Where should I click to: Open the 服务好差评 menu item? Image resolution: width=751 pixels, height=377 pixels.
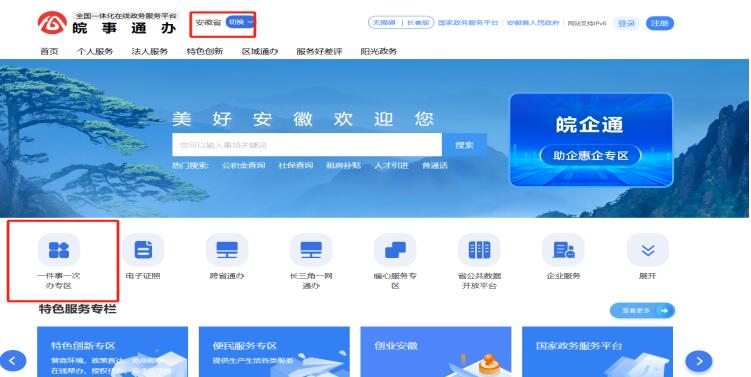tap(319, 51)
